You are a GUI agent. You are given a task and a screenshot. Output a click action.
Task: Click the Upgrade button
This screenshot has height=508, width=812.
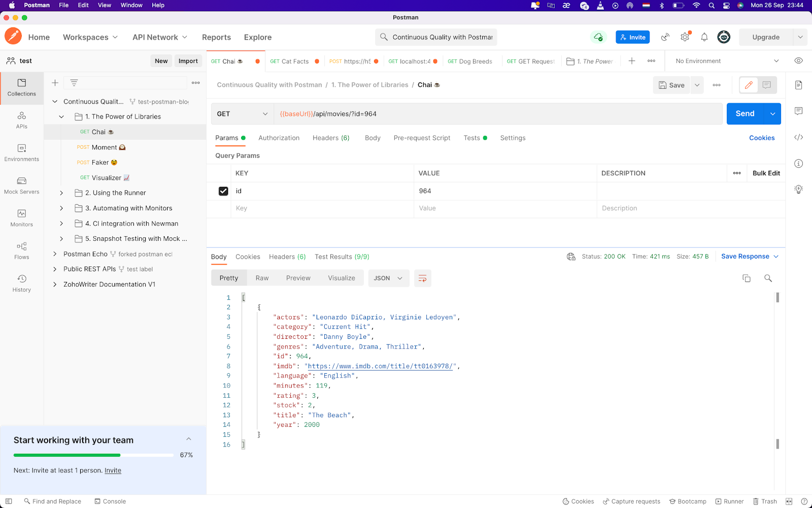(x=766, y=37)
